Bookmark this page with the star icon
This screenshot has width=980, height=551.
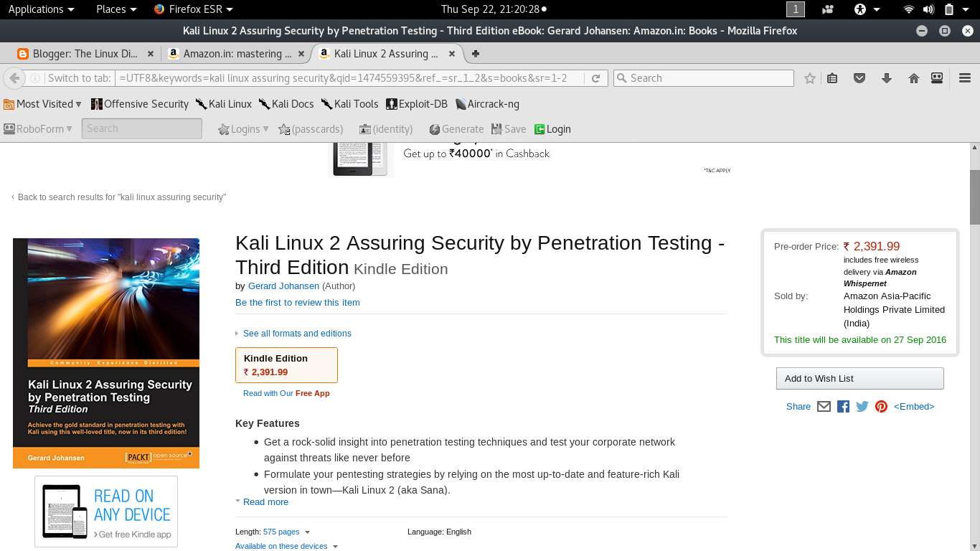coord(810,78)
